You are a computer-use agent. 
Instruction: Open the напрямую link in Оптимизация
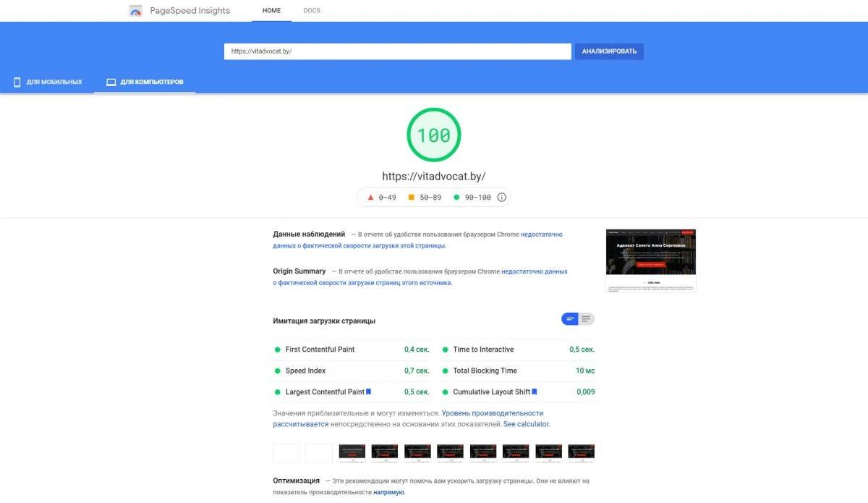(389, 492)
